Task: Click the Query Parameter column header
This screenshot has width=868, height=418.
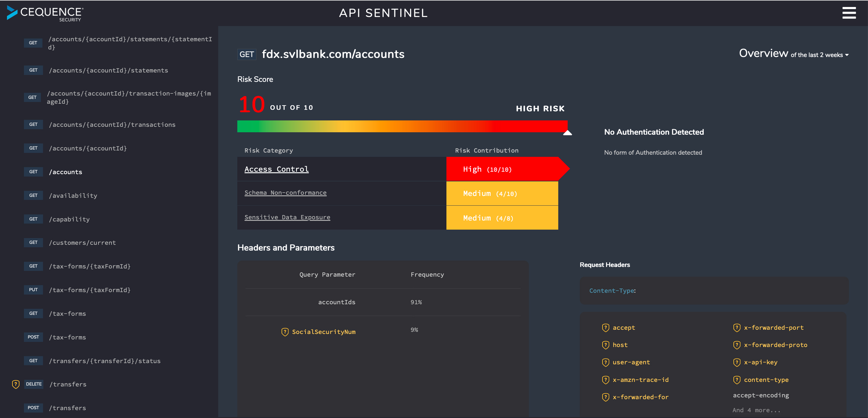Action: 327,274
